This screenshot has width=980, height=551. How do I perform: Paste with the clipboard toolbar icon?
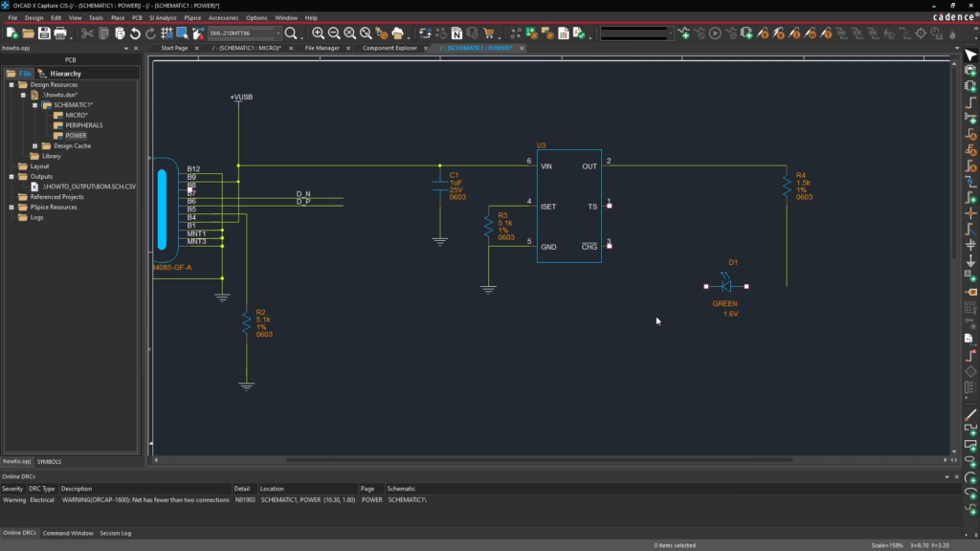coord(120,33)
